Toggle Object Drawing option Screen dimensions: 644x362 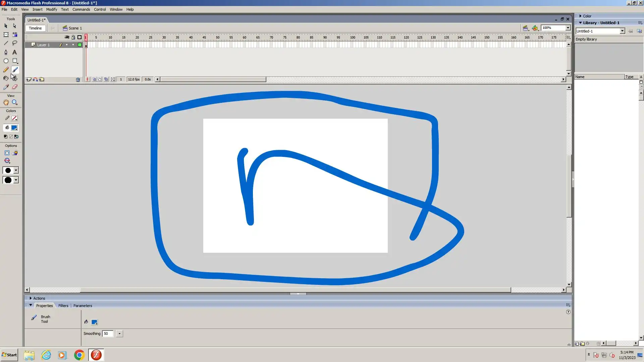[7, 153]
